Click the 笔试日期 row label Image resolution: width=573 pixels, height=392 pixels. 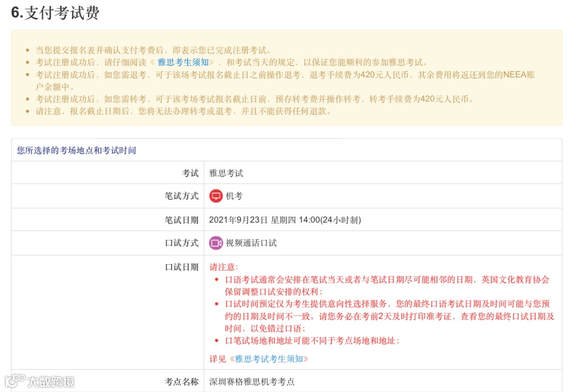pos(181,220)
